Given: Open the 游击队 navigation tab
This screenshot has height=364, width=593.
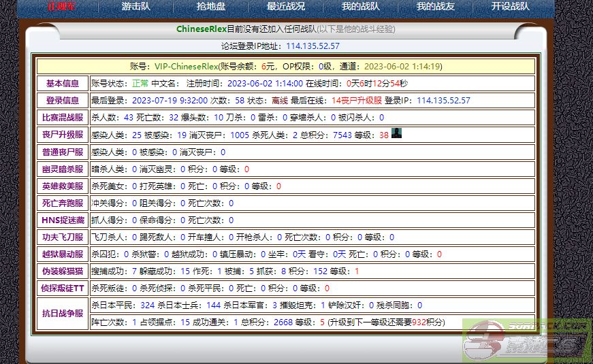Looking at the screenshot, I should tap(136, 7).
